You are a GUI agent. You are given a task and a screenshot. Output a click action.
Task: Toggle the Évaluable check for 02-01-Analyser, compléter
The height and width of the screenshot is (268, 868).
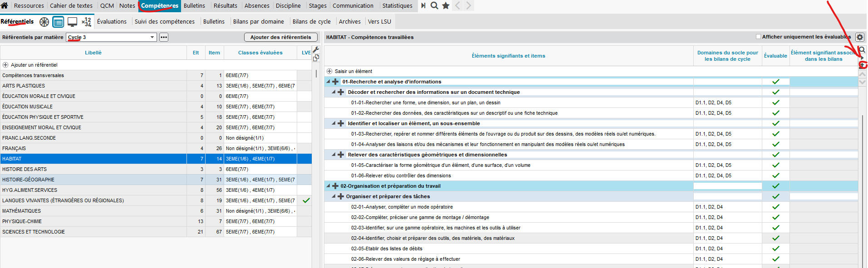click(776, 207)
